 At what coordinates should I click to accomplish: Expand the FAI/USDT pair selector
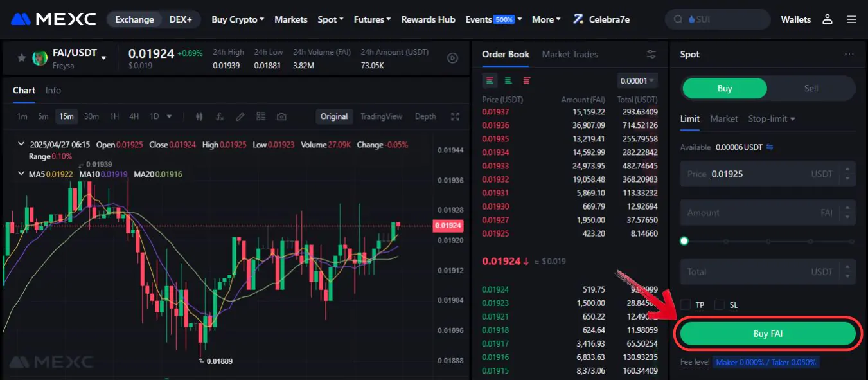(x=103, y=57)
